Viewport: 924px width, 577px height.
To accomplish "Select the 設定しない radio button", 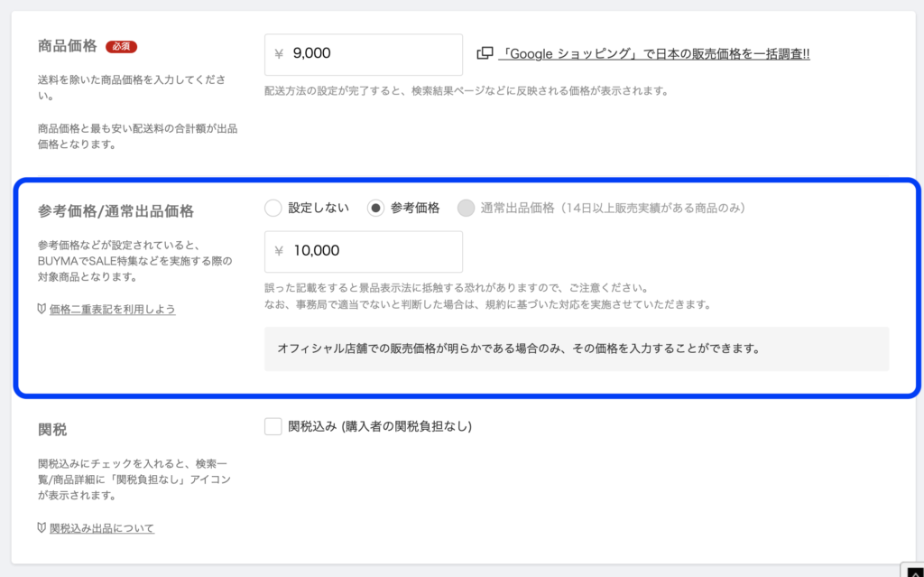I will pos(273,208).
